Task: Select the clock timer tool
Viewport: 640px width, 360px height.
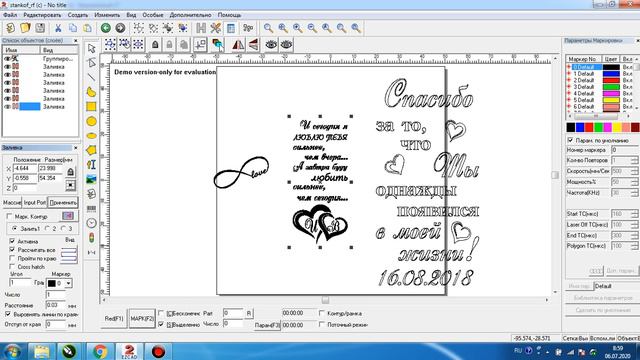Action: (x=91, y=223)
